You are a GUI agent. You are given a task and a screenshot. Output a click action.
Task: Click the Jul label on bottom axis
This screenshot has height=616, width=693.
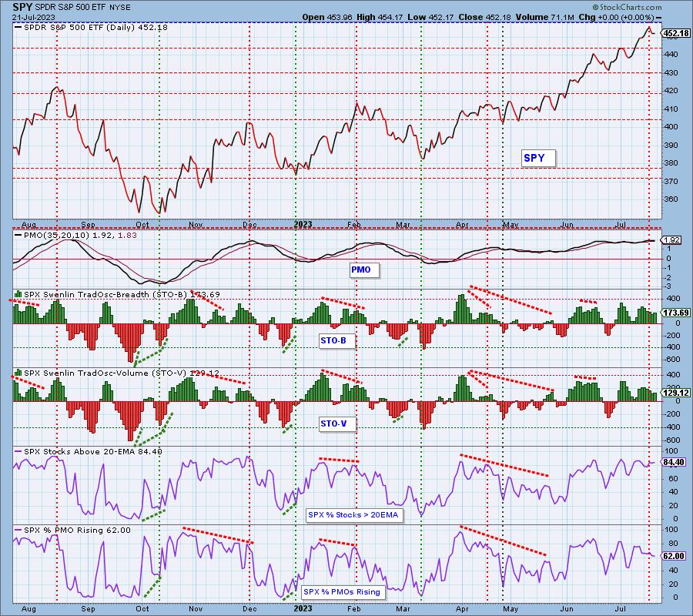tap(621, 608)
